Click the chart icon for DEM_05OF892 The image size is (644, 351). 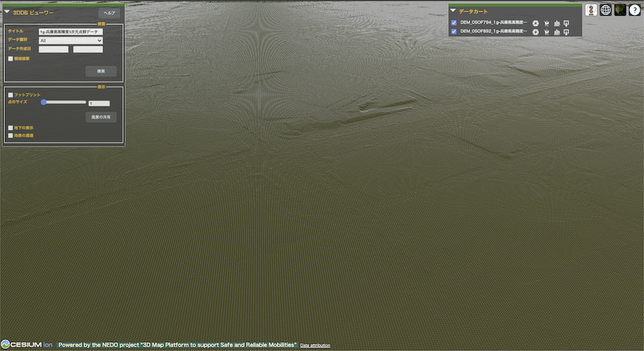pos(557,31)
